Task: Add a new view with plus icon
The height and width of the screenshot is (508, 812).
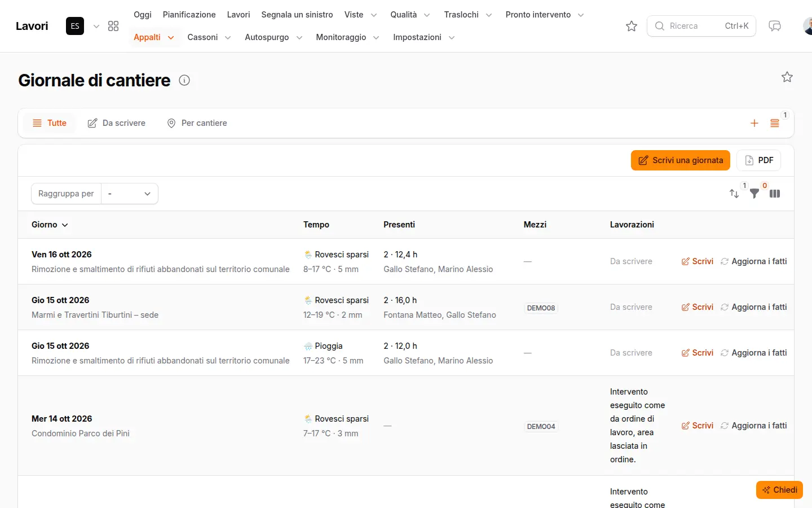Action: coord(754,123)
